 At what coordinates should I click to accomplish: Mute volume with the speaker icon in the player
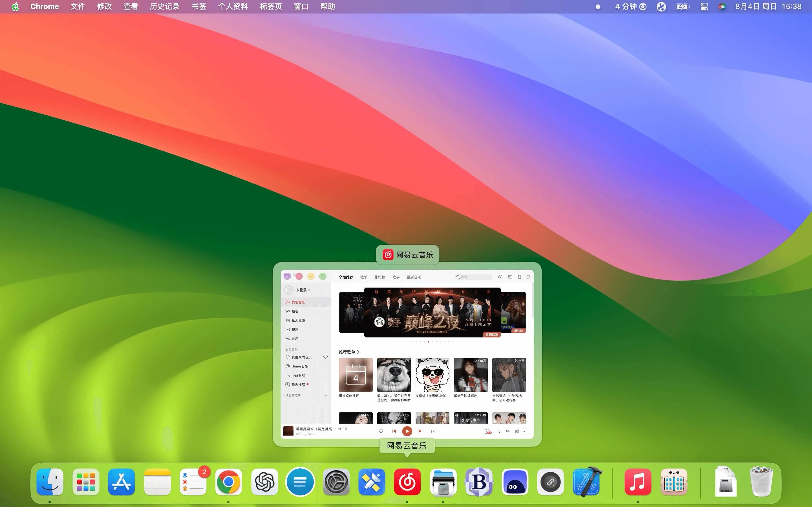[525, 432]
